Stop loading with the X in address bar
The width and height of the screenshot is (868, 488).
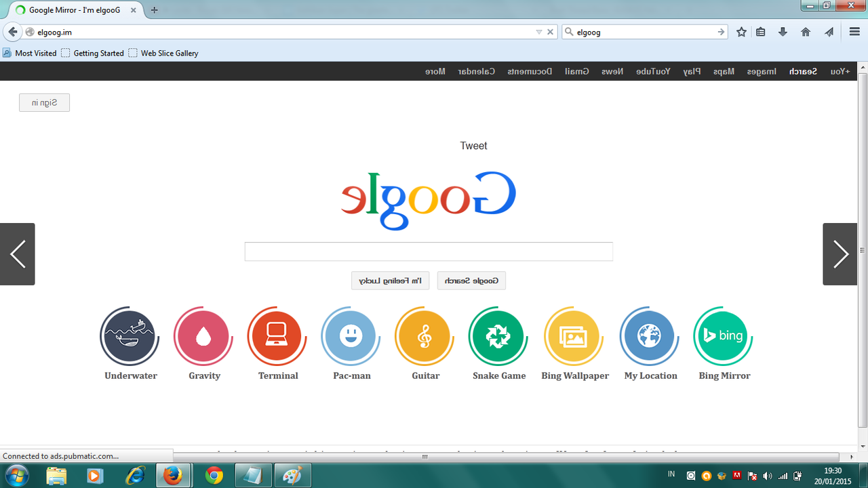pos(551,32)
